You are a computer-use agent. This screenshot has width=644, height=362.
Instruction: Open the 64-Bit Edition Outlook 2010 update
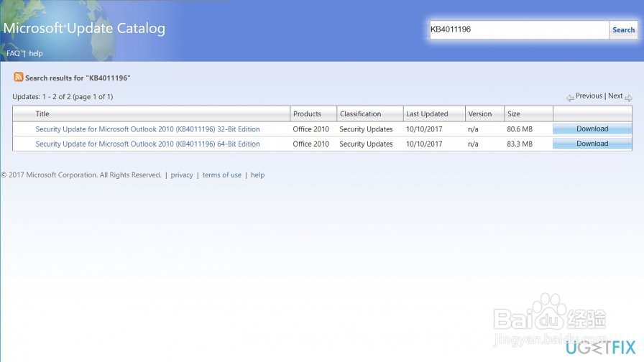[147, 144]
